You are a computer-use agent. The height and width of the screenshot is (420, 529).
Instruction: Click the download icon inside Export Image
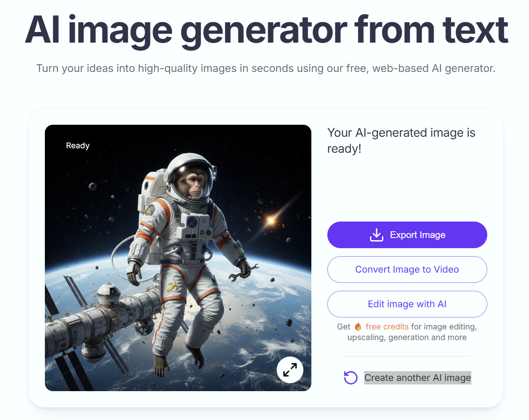click(x=377, y=235)
